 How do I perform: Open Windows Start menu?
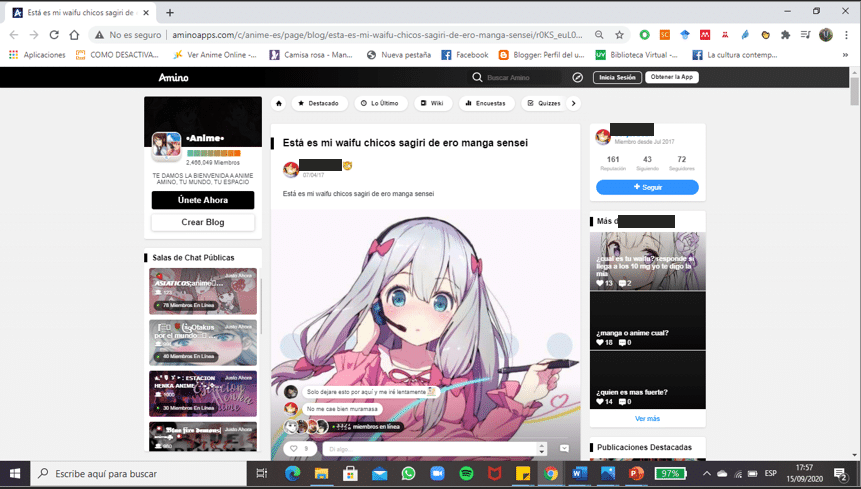15,473
